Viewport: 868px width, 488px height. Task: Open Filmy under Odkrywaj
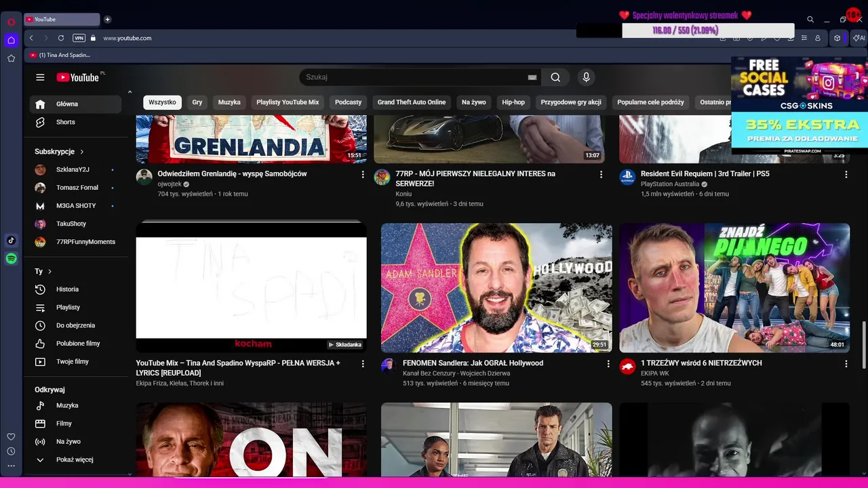pyautogui.click(x=75, y=424)
